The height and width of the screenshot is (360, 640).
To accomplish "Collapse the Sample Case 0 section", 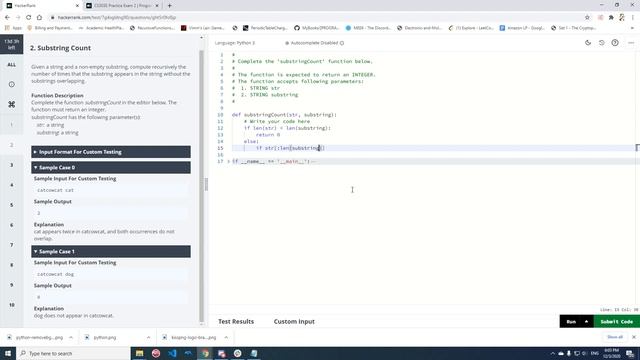I will (111, 167).
